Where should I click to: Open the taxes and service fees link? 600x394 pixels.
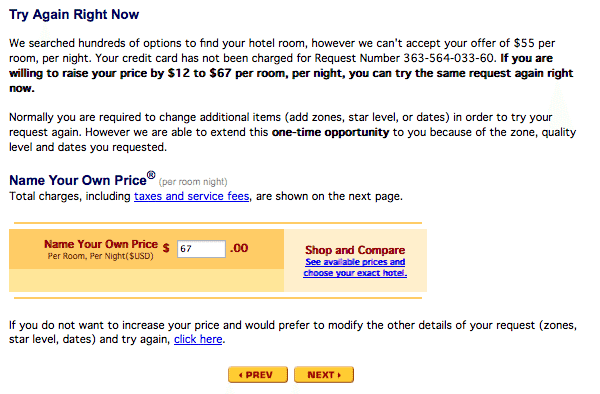(191, 196)
